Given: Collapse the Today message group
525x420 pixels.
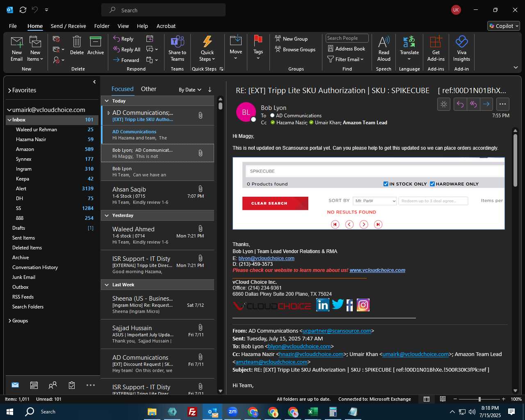Looking at the screenshot, I should pyautogui.click(x=107, y=101).
